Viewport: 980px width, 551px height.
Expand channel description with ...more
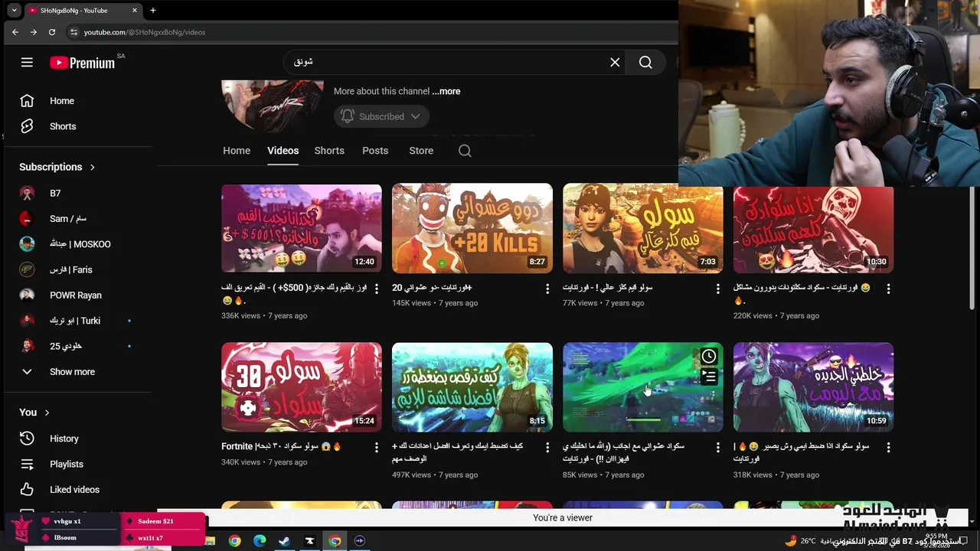446,91
